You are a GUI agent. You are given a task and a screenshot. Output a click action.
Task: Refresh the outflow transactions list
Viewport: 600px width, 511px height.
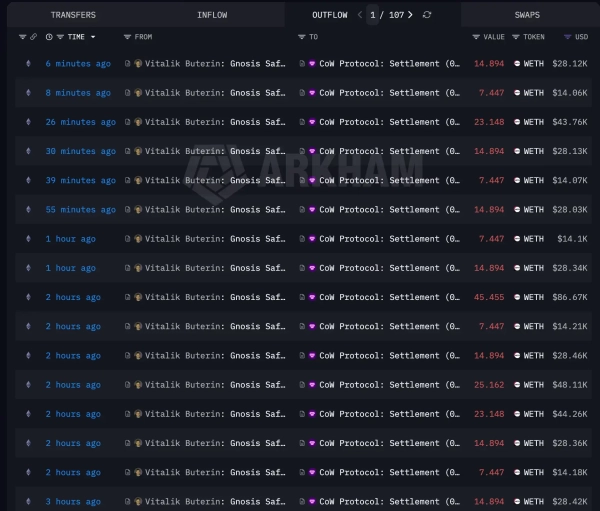tap(428, 15)
